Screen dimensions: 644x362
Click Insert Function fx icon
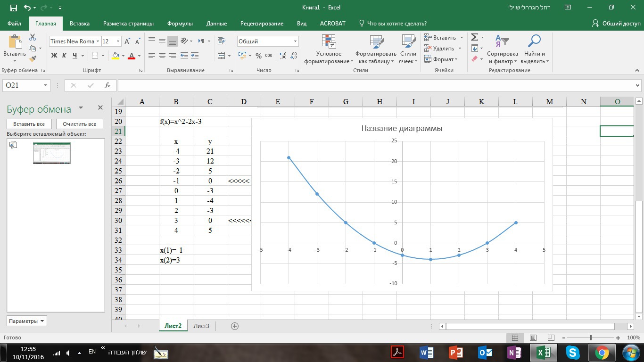(x=107, y=85)
